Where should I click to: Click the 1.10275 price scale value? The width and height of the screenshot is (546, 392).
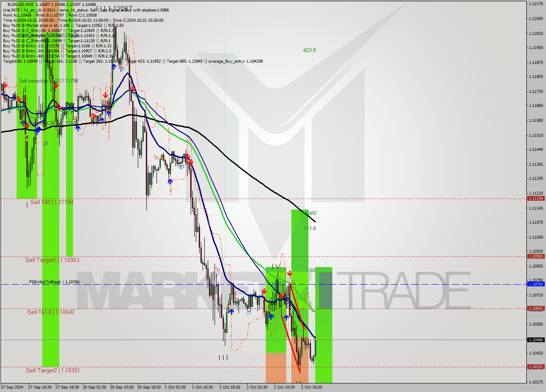(x=535, y=382)
